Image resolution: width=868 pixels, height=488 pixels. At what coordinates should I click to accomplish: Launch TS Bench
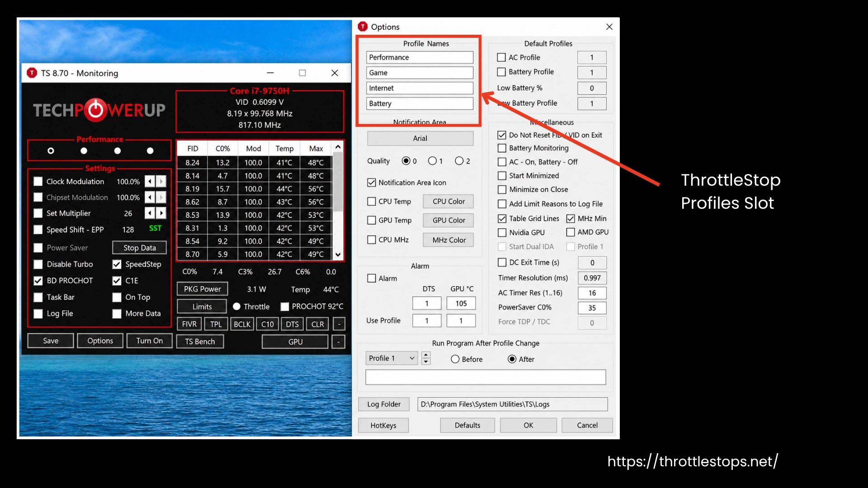200,342
